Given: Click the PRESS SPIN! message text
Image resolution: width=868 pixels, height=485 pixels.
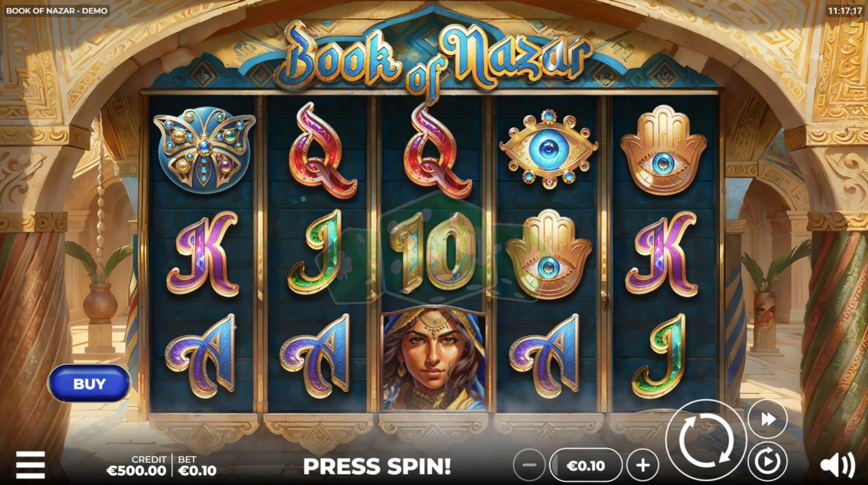Looking at the screenshot, I should click(377, 467).
